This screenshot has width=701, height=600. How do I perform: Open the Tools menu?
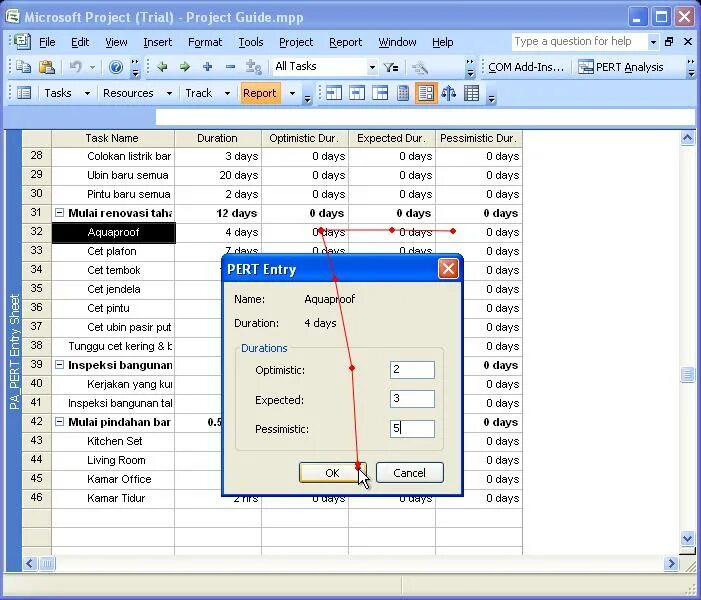(251, 42)
